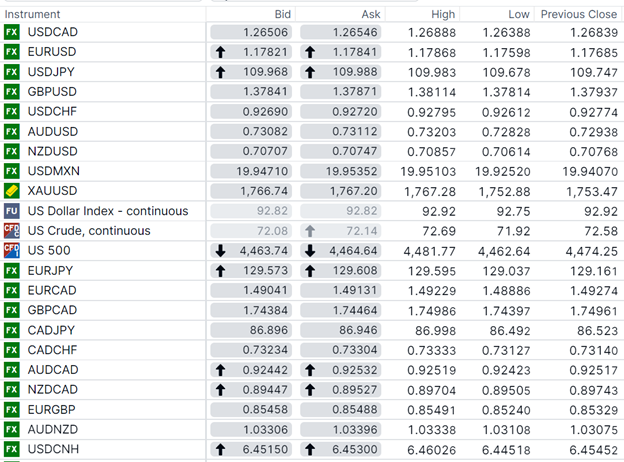The image size is (624, 462).
Task: Click the gold bar icon for XAUUSD
Action: click(12, 191)
